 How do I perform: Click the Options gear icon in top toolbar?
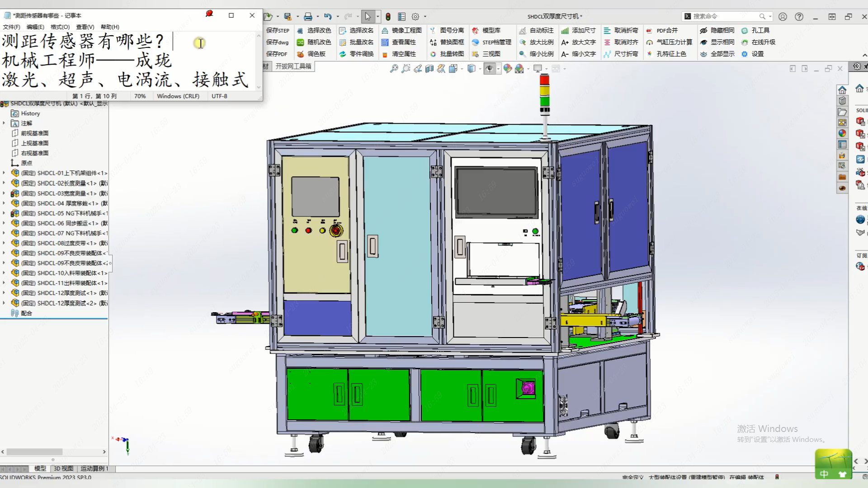pyautogui.click(x=415, y=17)
